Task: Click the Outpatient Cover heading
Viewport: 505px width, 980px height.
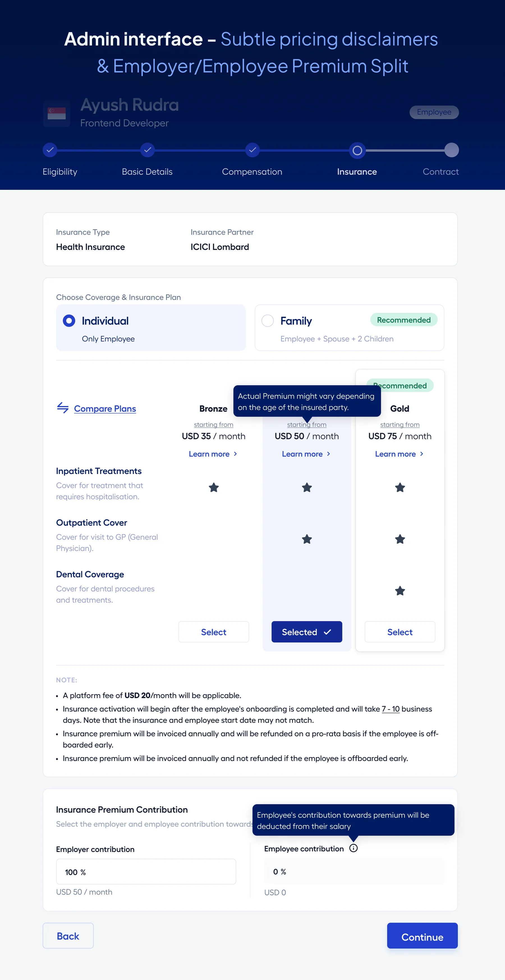Action: (91, 523)
